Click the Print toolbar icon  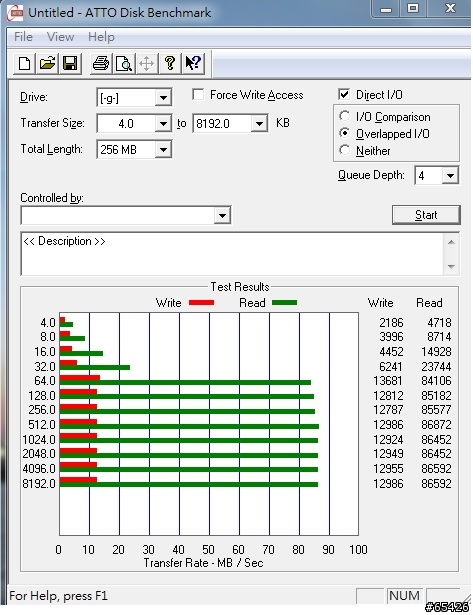point(100,63)
